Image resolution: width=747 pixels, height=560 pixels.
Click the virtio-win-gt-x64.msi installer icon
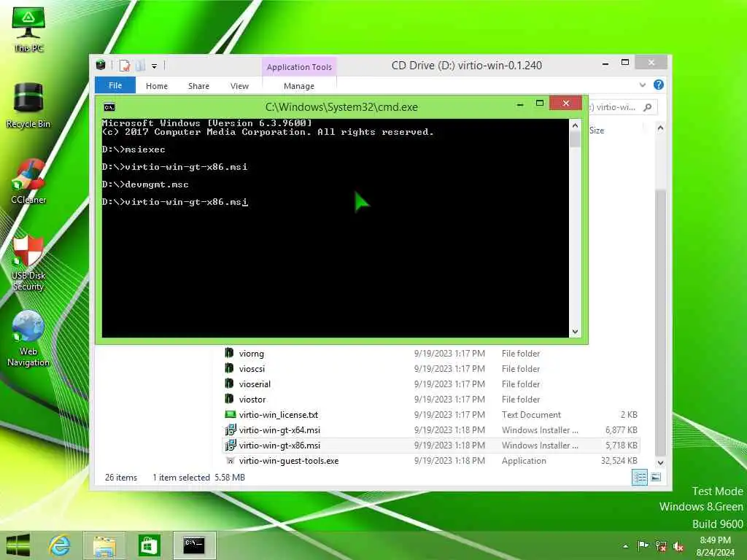coord(231,430)
